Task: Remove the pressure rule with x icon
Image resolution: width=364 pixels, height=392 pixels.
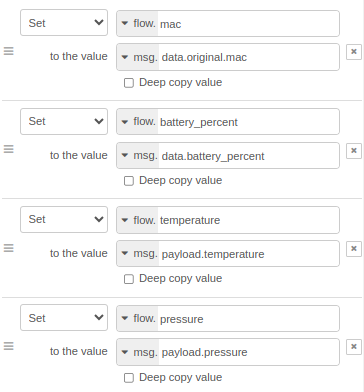Action: click(354, 347)
